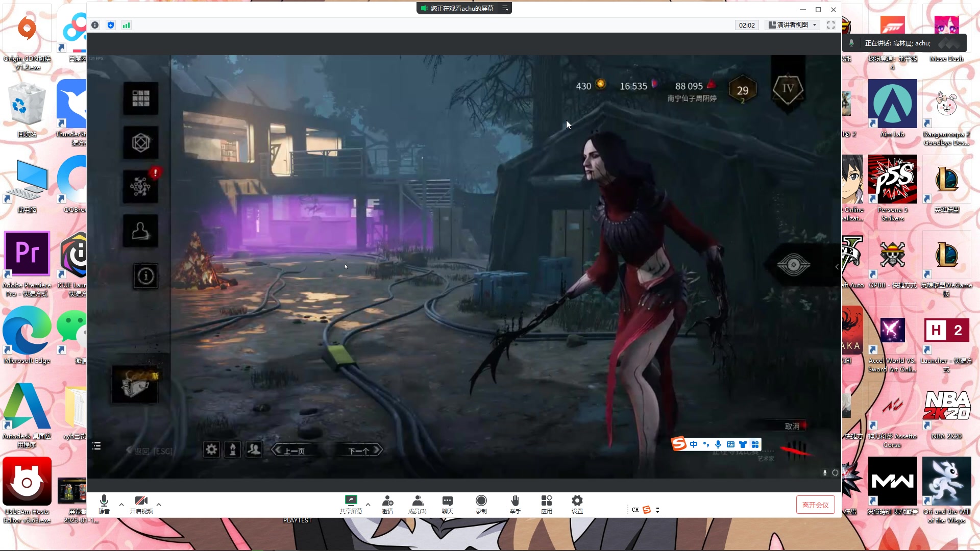Click the 430 gold currency counter
The width and height of the screenshot is (980, 551).
591,86
